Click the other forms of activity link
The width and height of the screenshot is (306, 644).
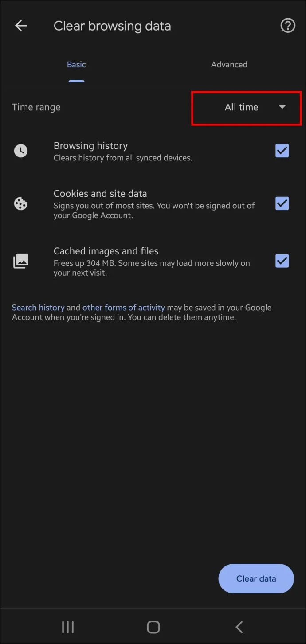pos(123,307)
